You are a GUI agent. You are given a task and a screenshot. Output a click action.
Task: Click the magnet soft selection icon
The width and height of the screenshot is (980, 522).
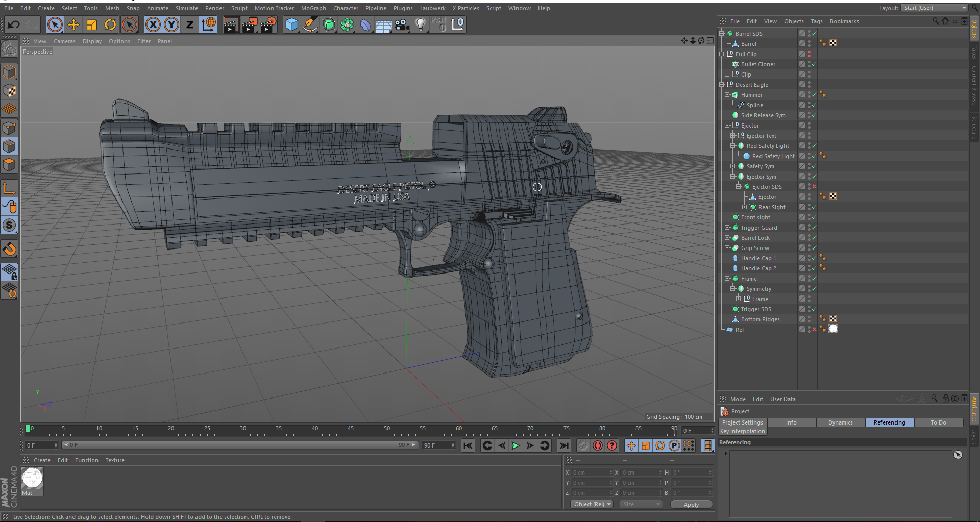point(9,249)
